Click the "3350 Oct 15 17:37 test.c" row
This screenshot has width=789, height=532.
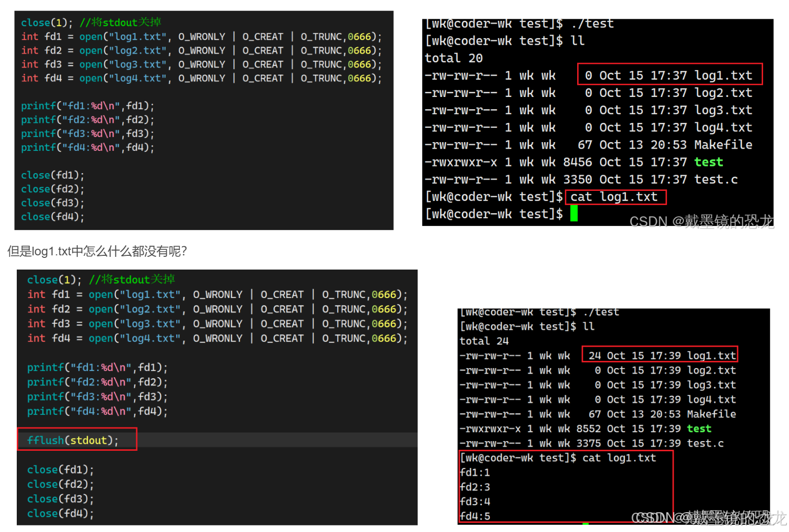[581, 179]
